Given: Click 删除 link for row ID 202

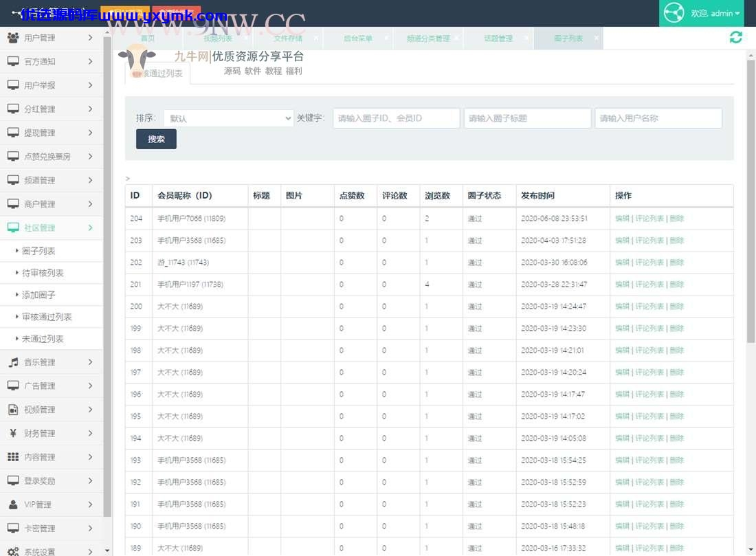Looking at the screenshot, I should tap(677, 263).
